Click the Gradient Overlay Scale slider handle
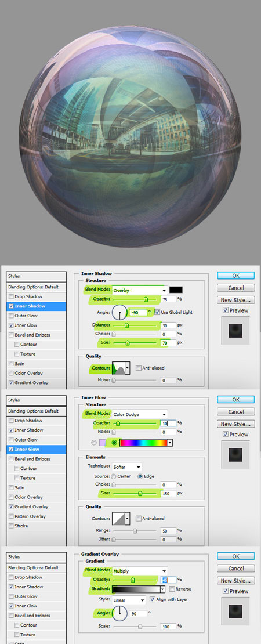 (140, 627)
